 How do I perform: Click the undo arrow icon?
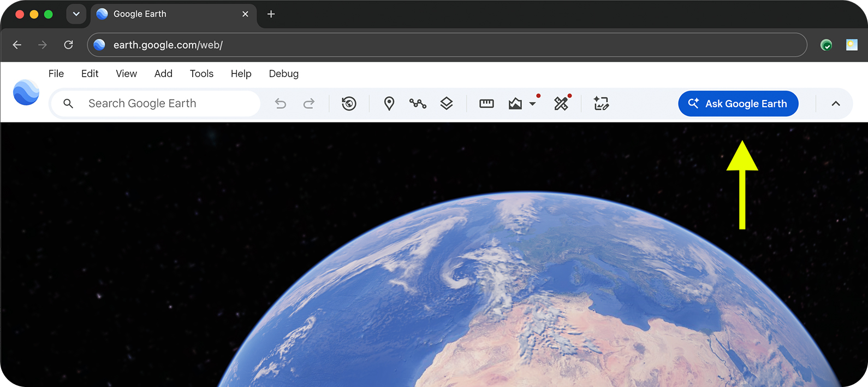(281, 103)
